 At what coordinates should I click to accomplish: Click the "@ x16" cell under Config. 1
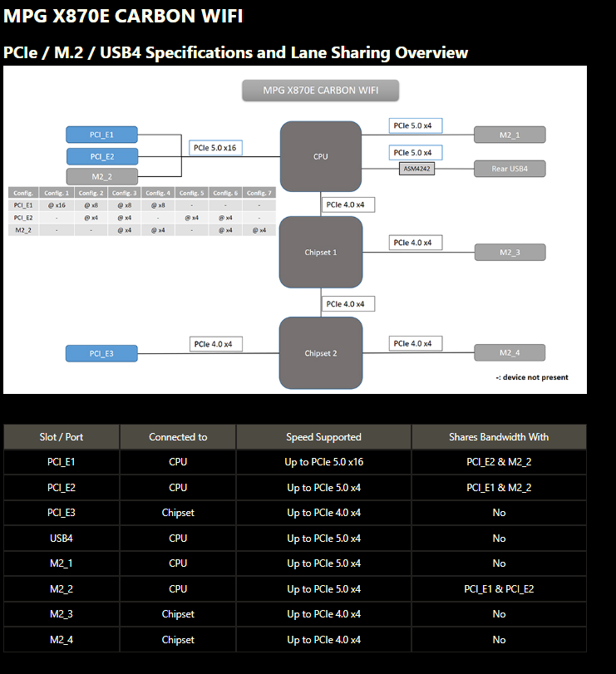click(x=57, y=205)
